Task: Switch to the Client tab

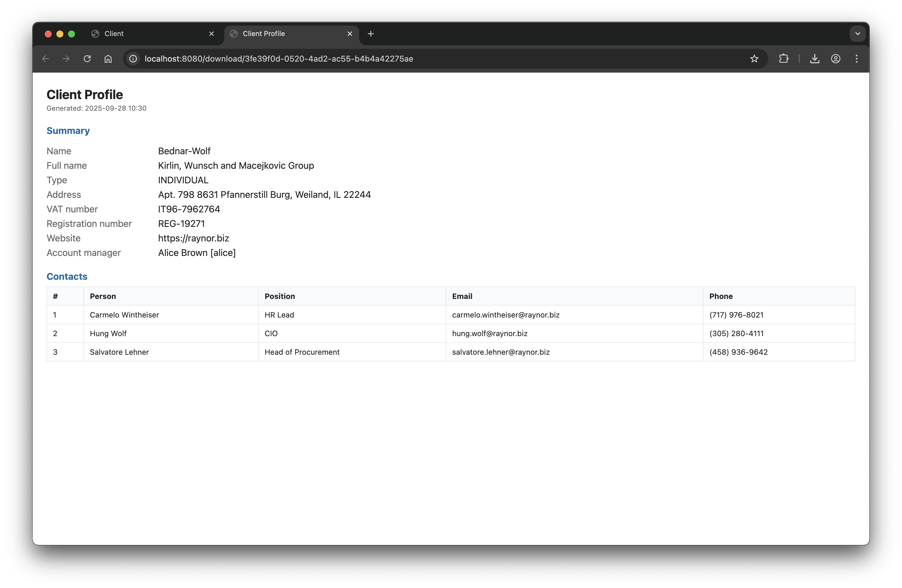Action: click(x=148, y=34)
